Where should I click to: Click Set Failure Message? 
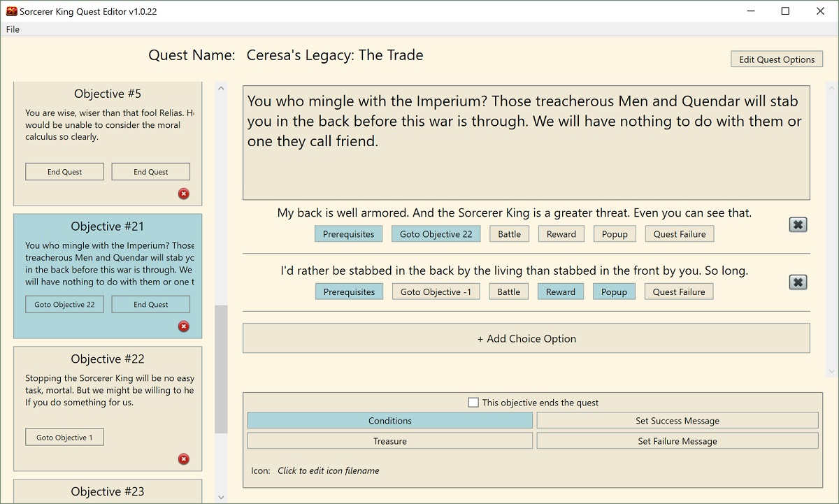coord(677,441)
